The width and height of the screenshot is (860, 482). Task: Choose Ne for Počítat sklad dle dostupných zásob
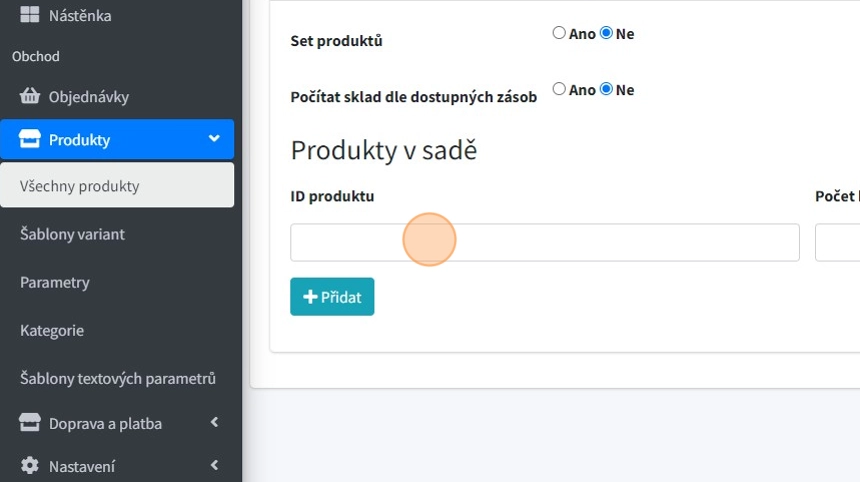click(606, 89)
